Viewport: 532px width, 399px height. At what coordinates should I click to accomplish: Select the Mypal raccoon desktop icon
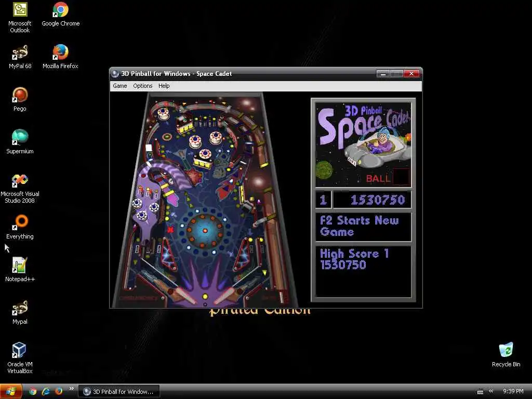pyautogui.click(x=20, y=312)
